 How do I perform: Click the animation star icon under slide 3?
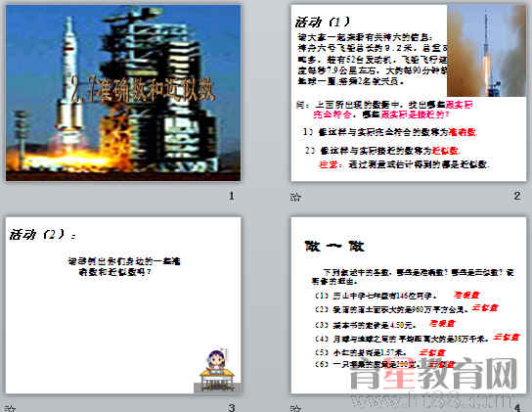[x=10, y=409]
